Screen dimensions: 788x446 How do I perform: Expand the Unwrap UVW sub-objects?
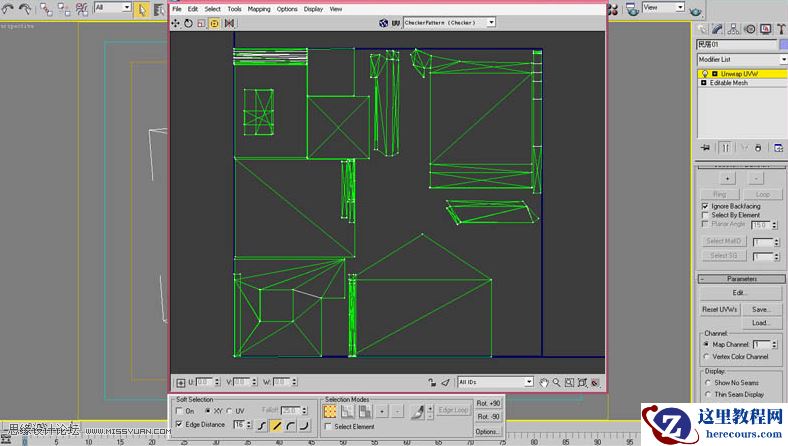[x=715, y=74]
